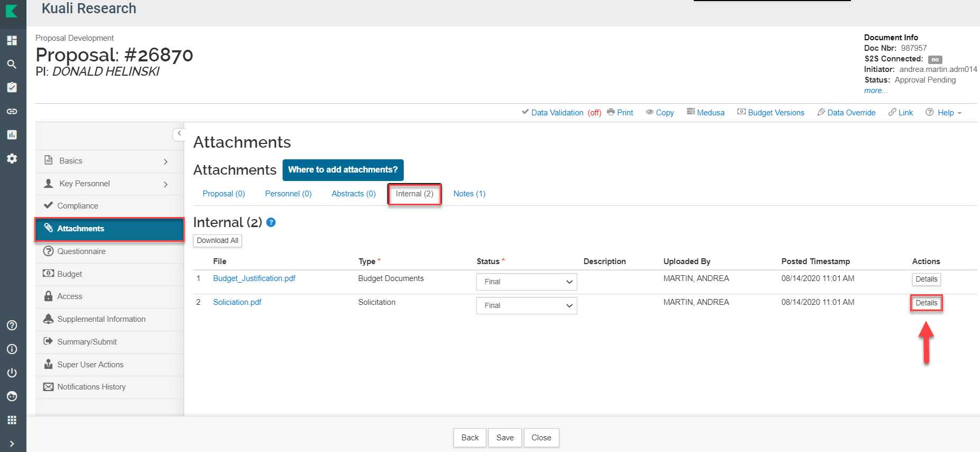980x452 pixels.
Task: Open Medusa view
Action: (x=706, y=113)
